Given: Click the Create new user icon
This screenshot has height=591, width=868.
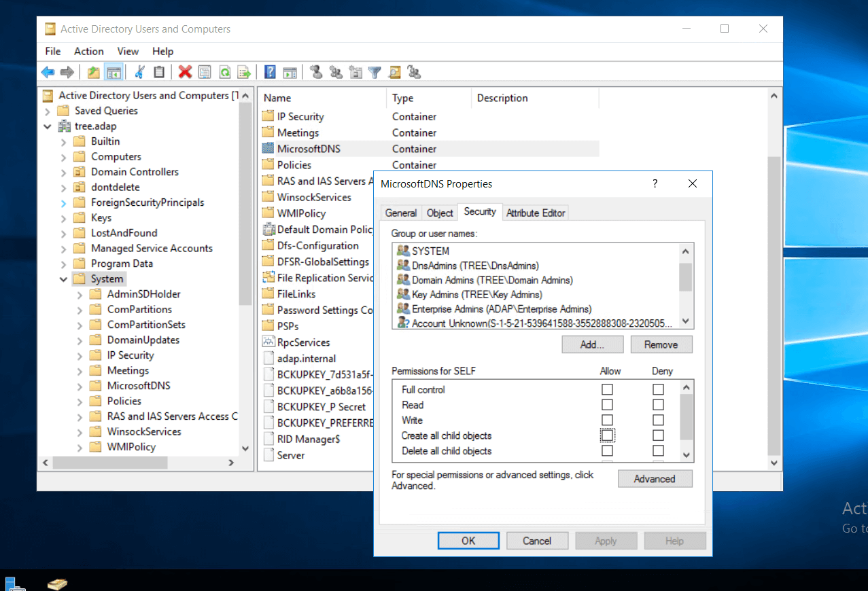Looking at the screenshot, I should tap(315, 72).
